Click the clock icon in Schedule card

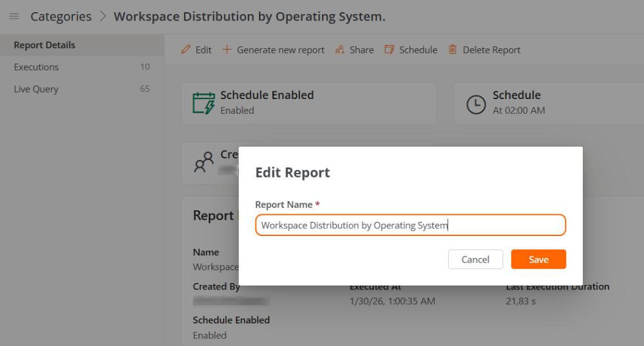coord(476,104)
